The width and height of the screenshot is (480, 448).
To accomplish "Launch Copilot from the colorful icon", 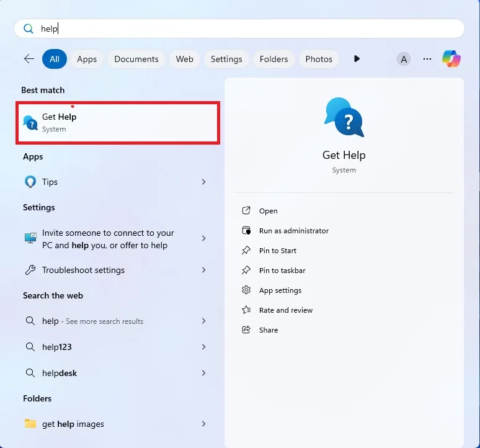I will 451,59.
